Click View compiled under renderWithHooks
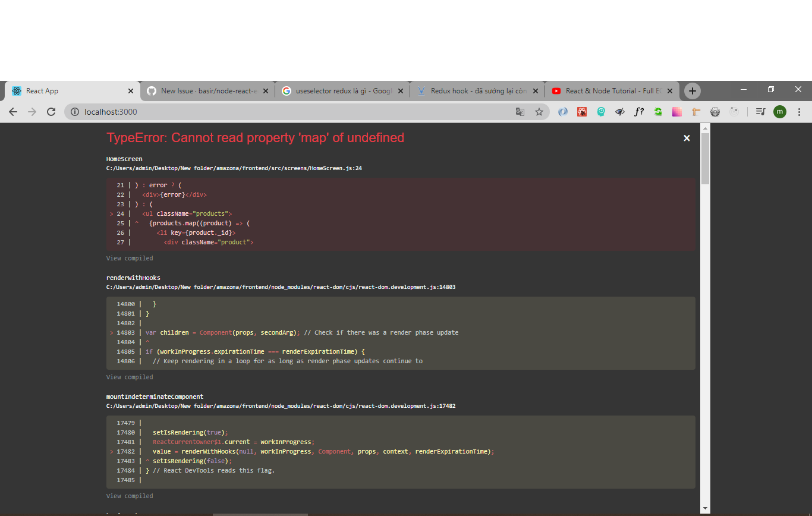Viewport: 812px width, 516px height. tap(130, 377)
